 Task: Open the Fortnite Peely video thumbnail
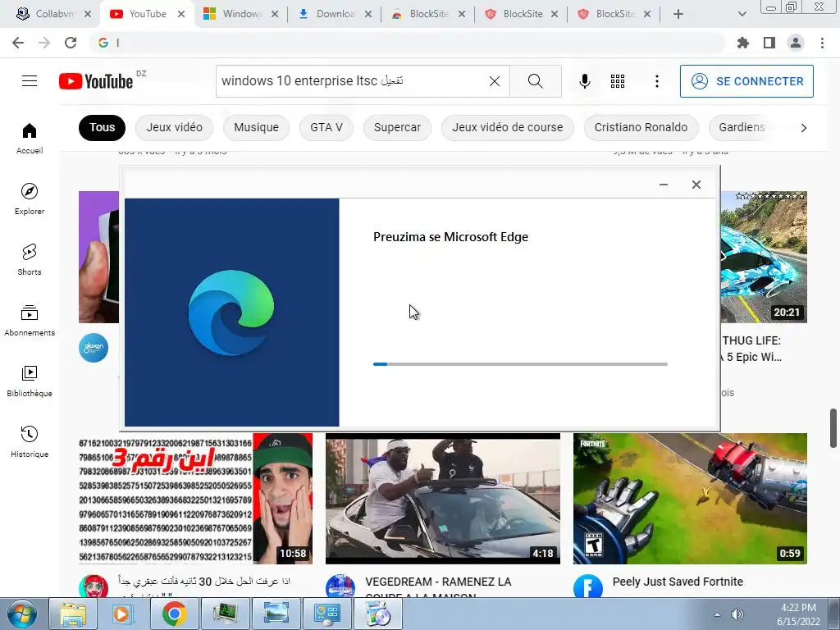(690, 498)
